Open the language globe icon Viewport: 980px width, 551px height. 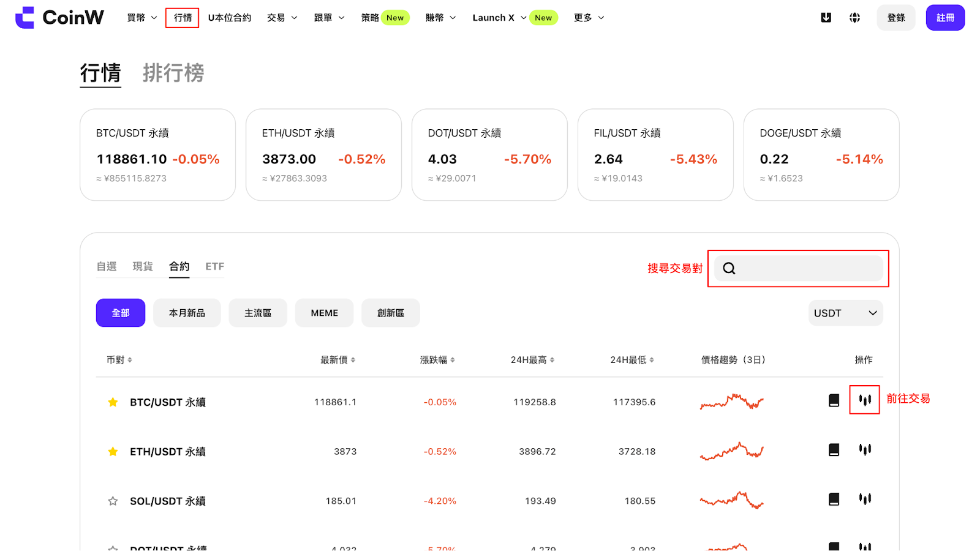pyautogui.click(x=854, y=18)
